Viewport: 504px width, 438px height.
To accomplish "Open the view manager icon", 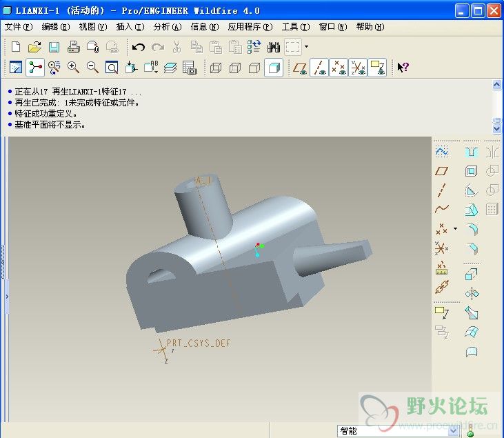I will [190, 68].
